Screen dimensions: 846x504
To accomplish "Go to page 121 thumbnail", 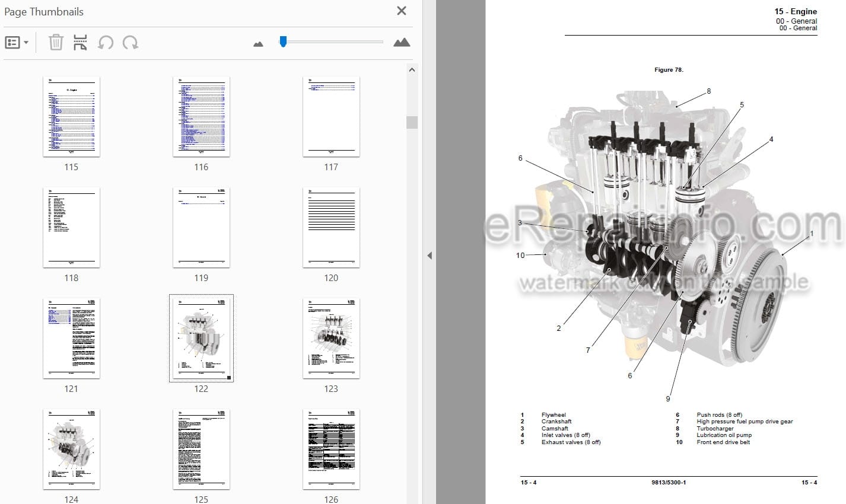I will tap(71, 339).
